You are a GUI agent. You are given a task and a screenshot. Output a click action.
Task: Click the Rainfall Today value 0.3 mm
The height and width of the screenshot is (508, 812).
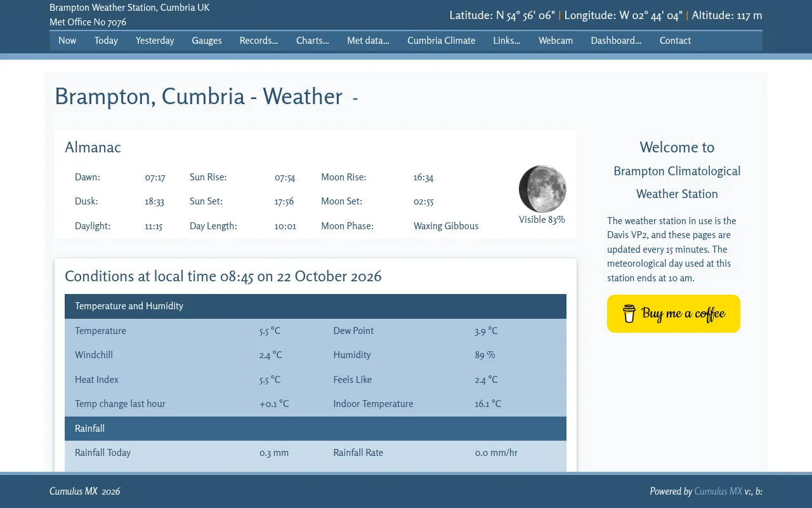pos(274,453)
